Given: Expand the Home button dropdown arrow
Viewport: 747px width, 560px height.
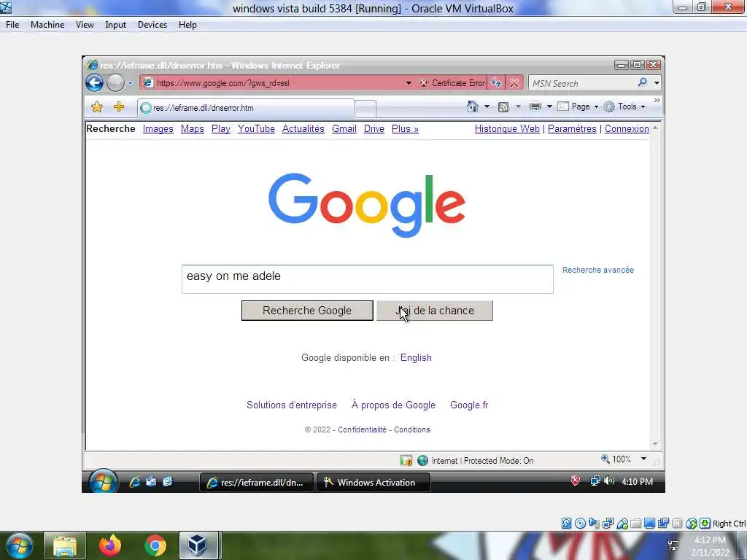Looking at the screenshot, I should click(487, 106).
